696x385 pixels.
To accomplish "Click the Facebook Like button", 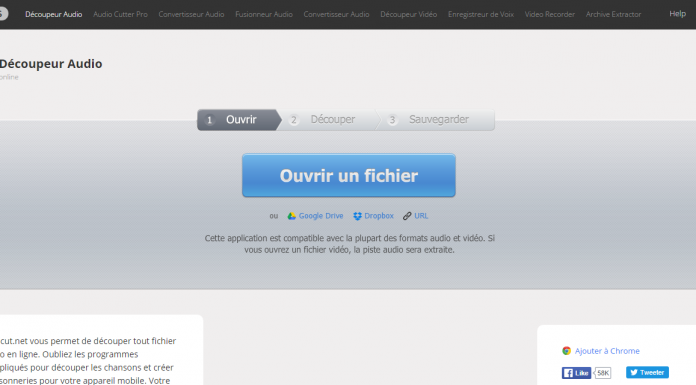I will [576, 373].
